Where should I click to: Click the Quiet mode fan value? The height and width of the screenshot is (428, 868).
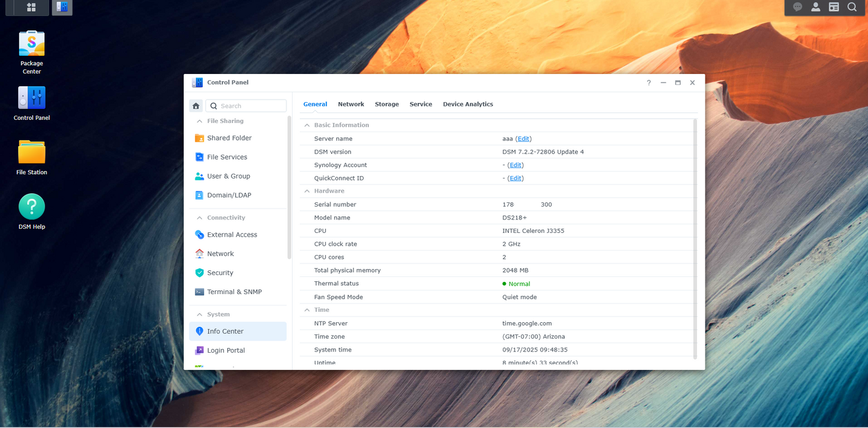tap(519, 297)
